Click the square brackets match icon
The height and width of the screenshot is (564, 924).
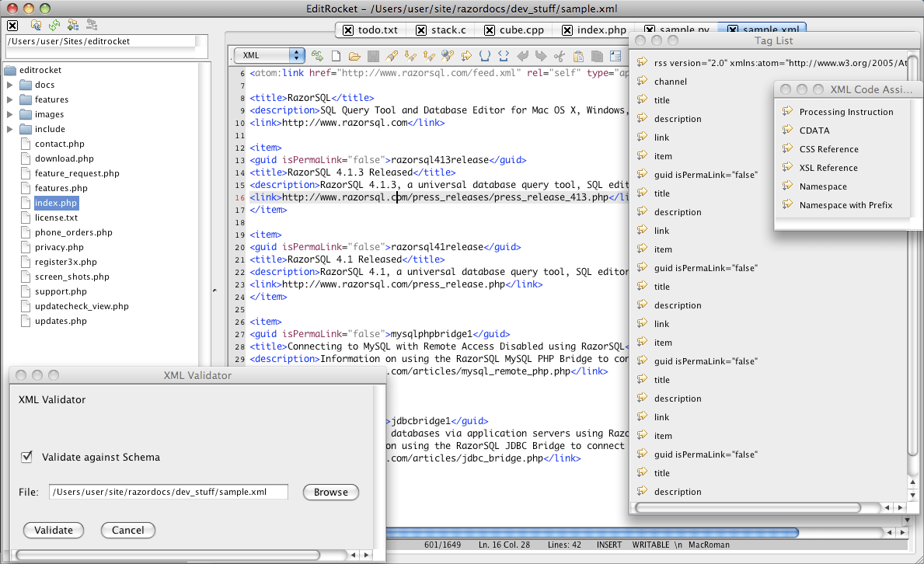(x=485, y=56)
